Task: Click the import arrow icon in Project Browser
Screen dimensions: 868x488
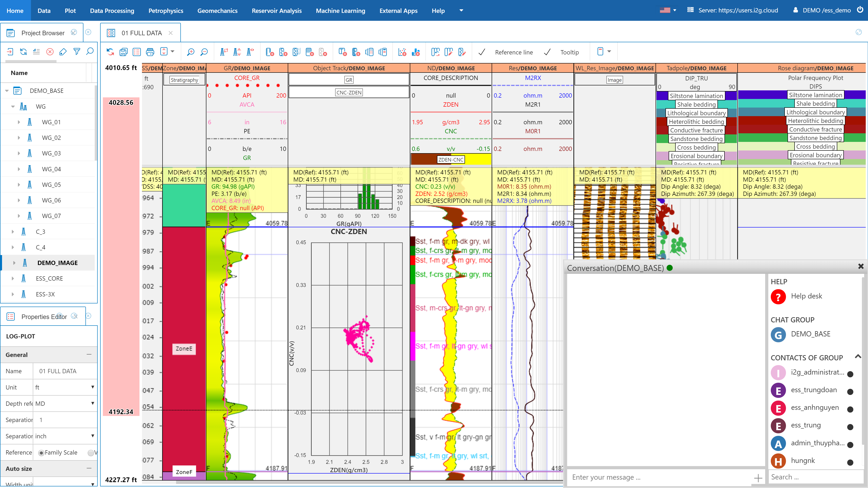Action: coord(10,52)
